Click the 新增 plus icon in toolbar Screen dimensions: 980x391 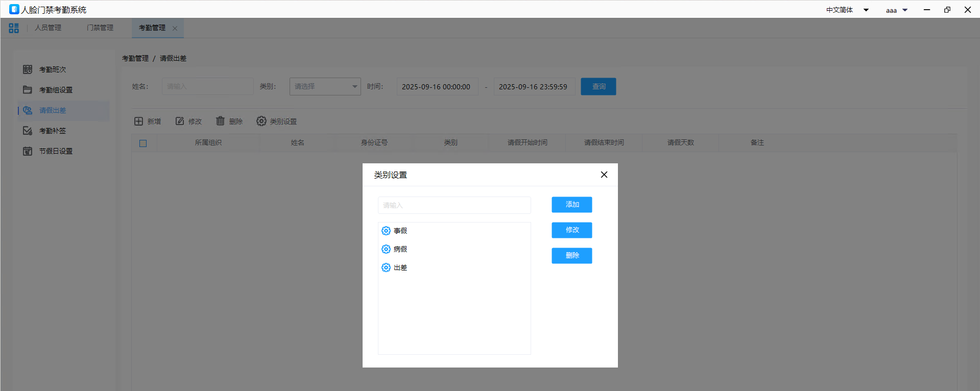click(138, 121)
